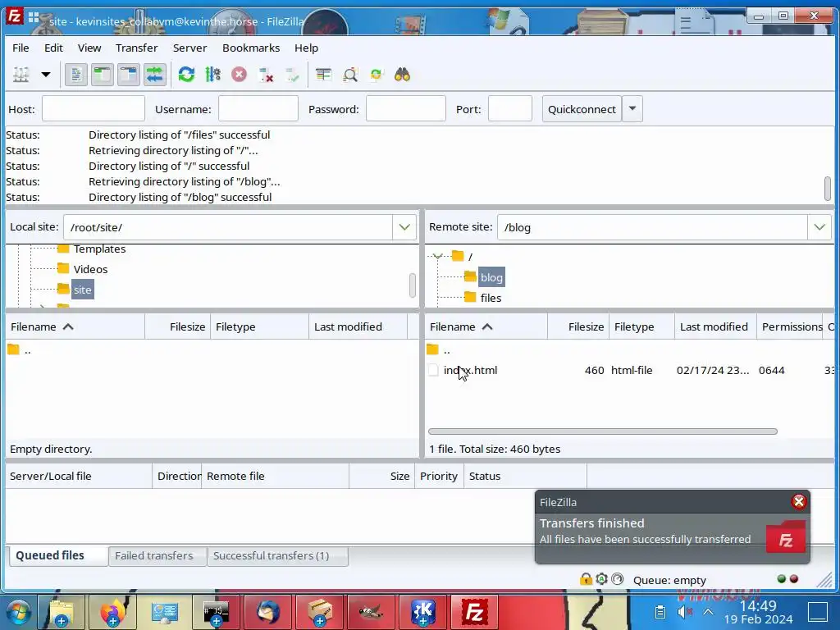
Task: Sort remote list by Permissions
Action: point(791,326)
